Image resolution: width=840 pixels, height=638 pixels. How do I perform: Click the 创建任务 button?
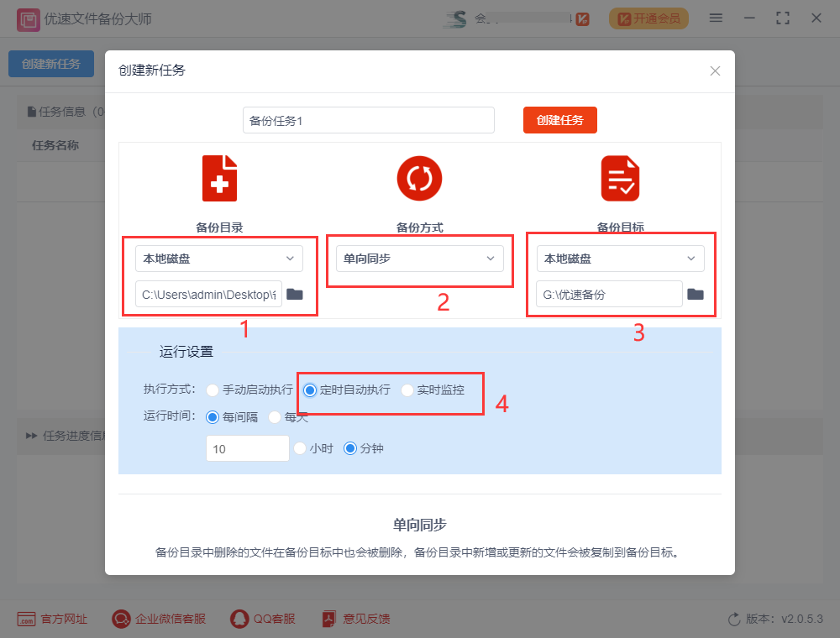(559, 119)
